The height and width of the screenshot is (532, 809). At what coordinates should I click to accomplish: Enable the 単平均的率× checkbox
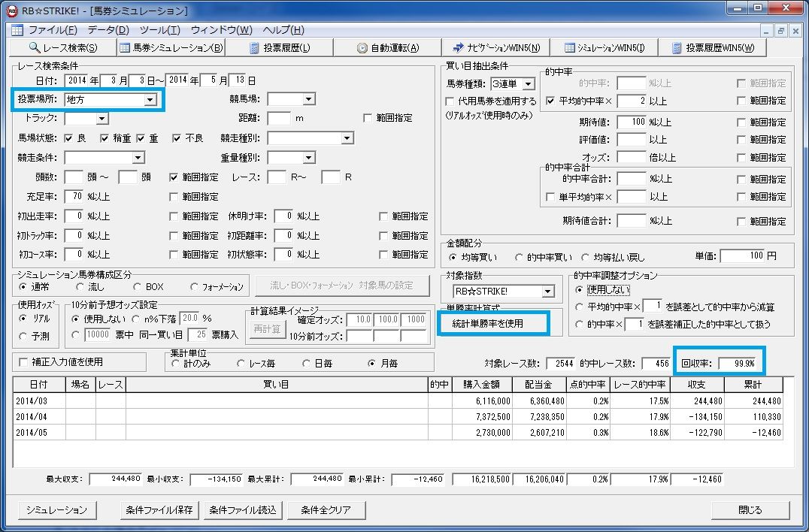tap(550, 197)
